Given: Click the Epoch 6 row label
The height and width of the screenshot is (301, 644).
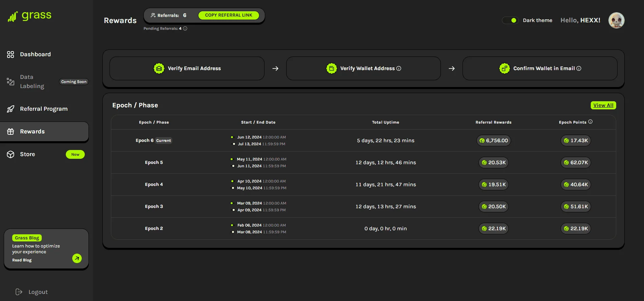Looking at the screenshot, I should pos(144,141).
